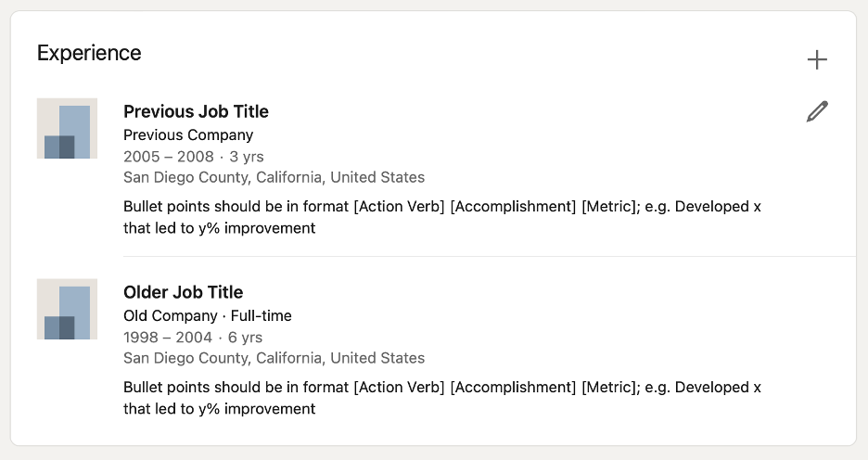Open the Old Company logo

click(x=67, y=309)
